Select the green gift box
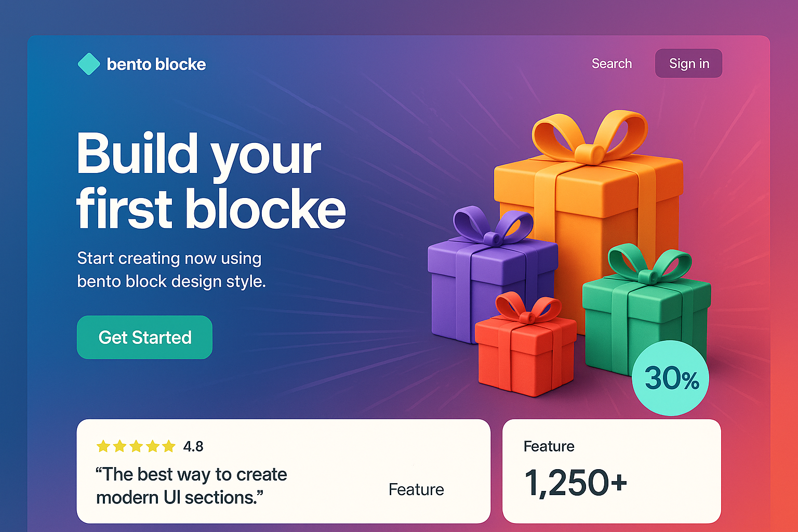This screenshot has height=532, width=798. (644, 312)
